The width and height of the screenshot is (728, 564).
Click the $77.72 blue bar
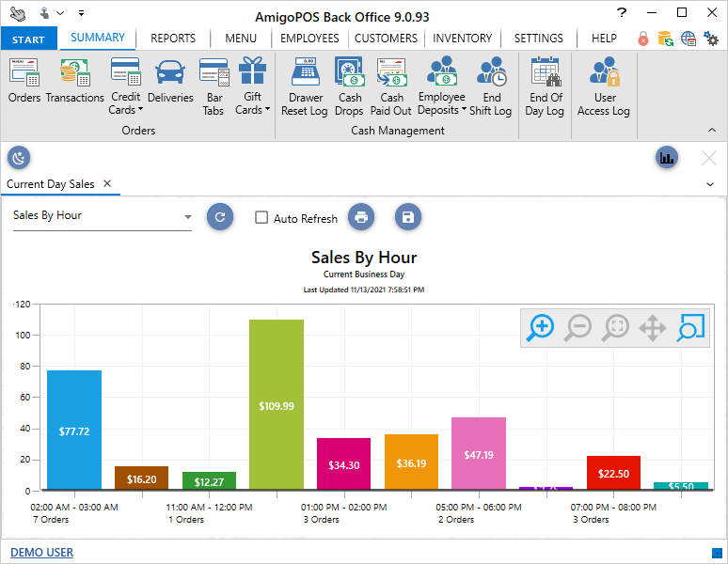74,430
